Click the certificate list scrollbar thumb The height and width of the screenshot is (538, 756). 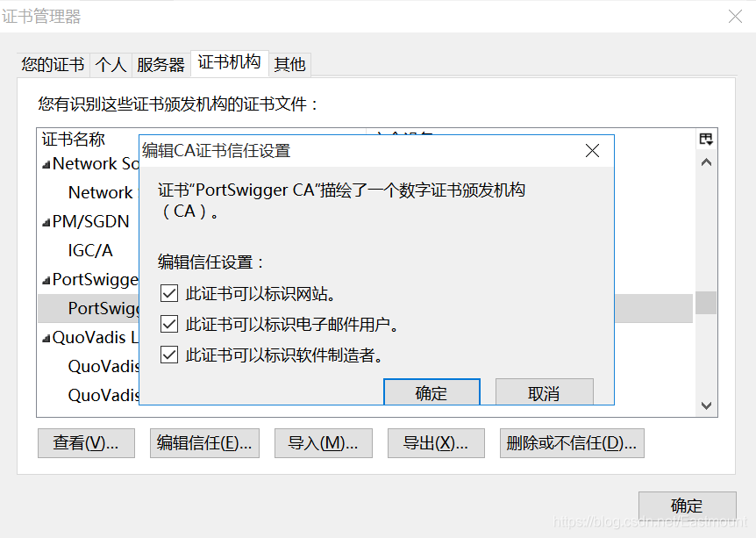click(x=706, y=303)
